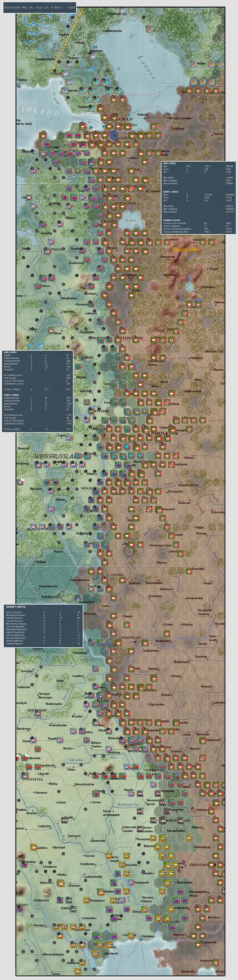Screen dimensions: 238x980
Task: Click the Ladoga lake label
Action: [x=147, y=68]
